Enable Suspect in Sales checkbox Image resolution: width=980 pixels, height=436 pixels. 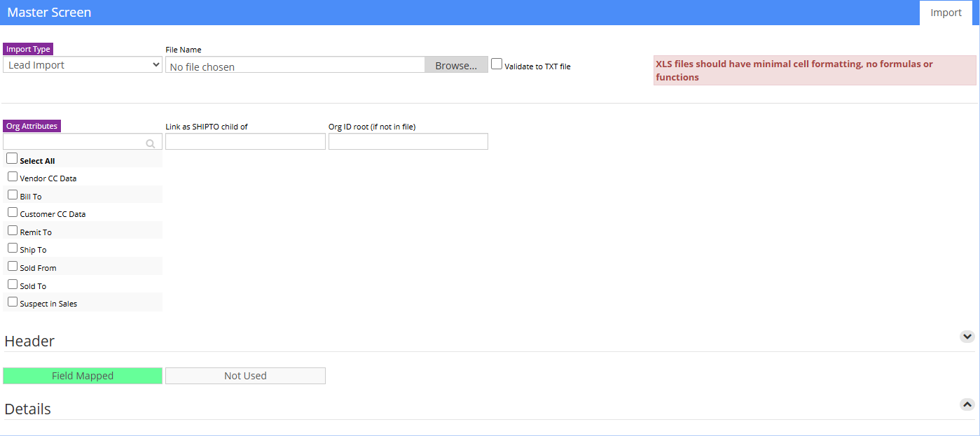(x=13, y=302)
